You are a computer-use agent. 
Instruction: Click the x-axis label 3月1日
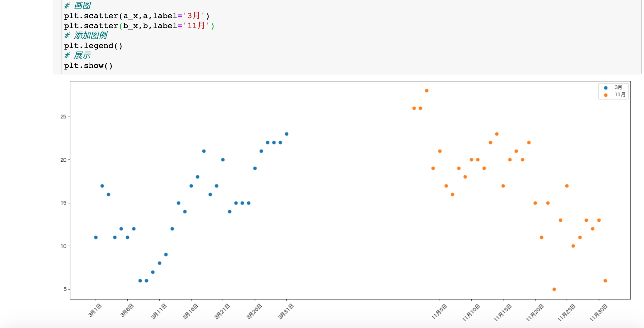coord(95,310)
